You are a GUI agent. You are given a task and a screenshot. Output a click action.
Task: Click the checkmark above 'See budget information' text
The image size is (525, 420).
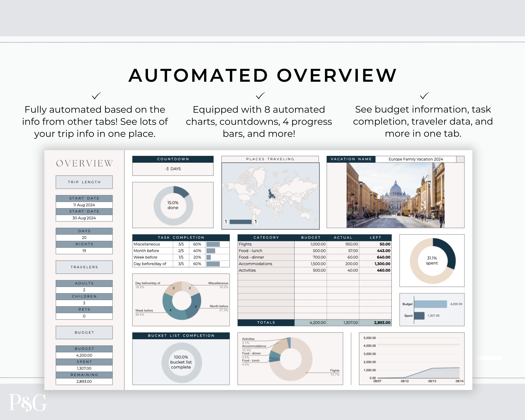pyautogui.click(x=424, y=95)
